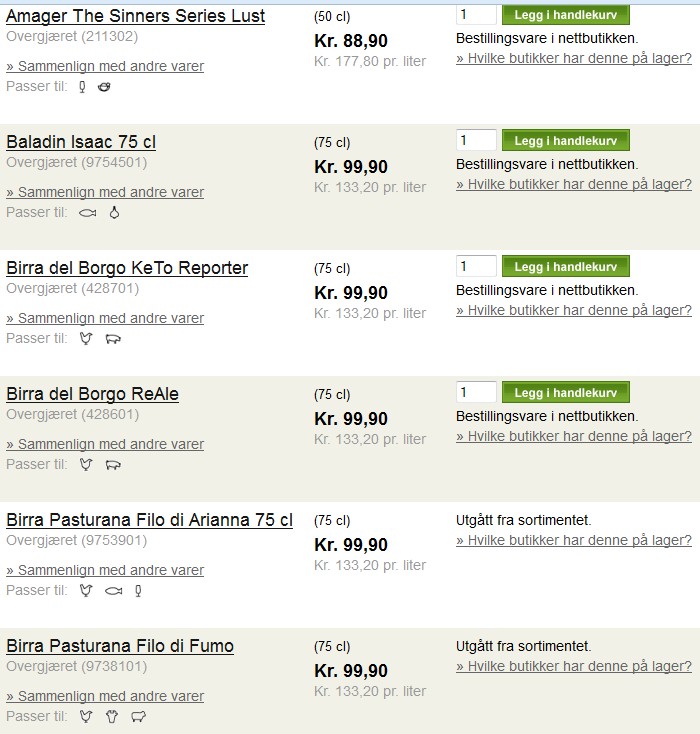Click aperitif glass icon under Amager Sinners Lust

[82, 87]
